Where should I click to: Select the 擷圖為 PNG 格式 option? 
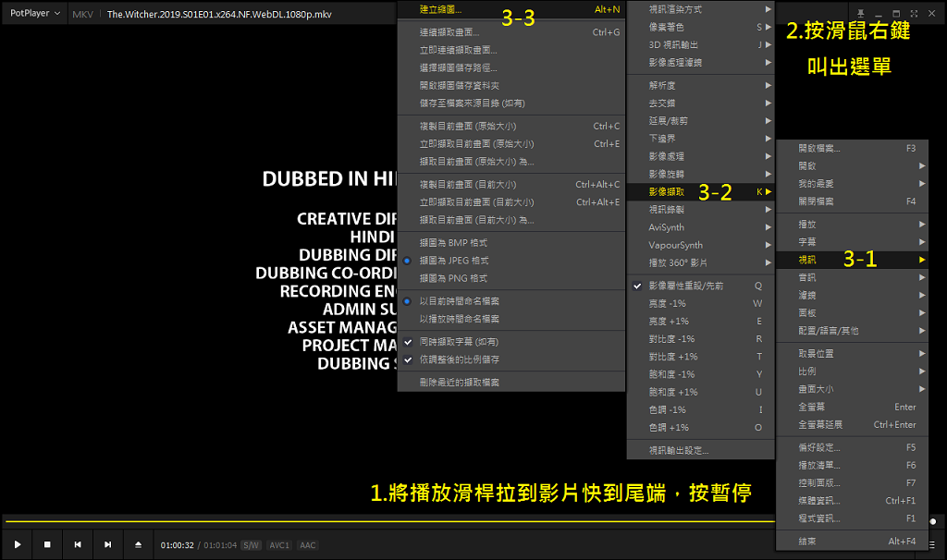(x=510, y=278)
